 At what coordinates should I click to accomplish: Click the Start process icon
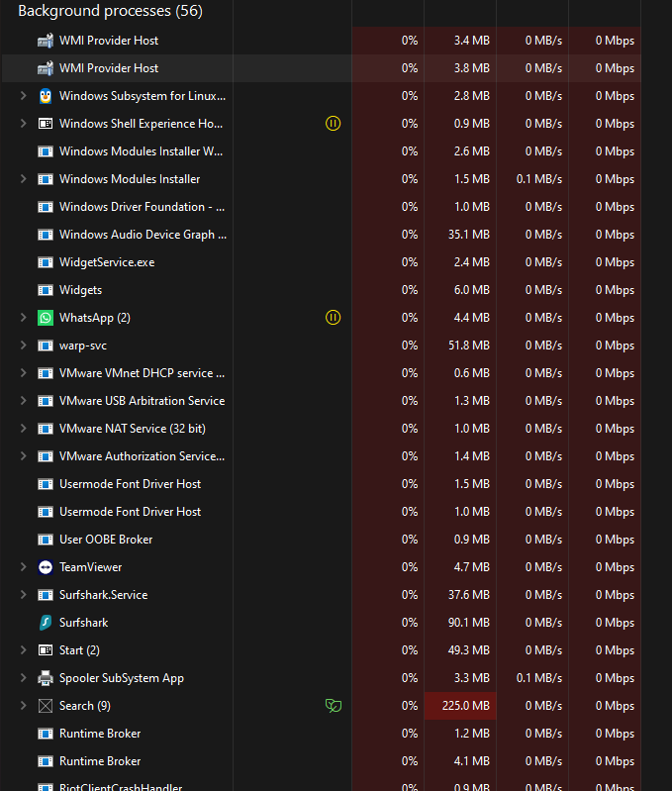46,650
